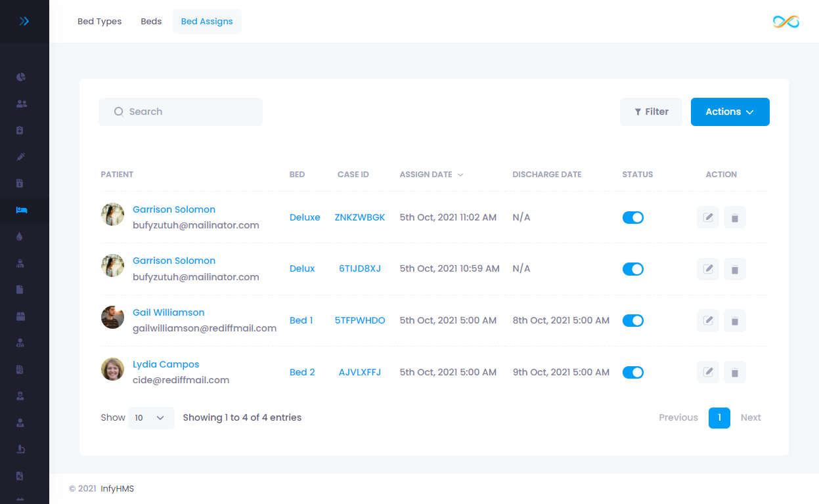Viewport: 819px width, 504px height.
Task: Switch off Lydia Campos status toggle
Action: (x=632, y=372)
